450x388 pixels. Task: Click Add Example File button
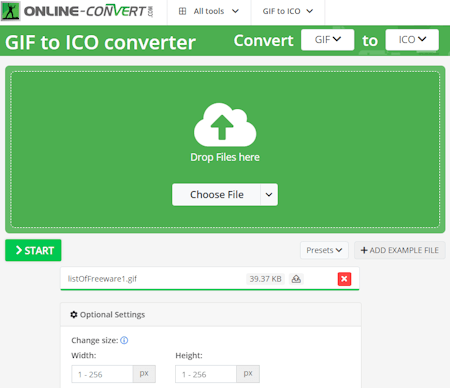pos(400,250)
